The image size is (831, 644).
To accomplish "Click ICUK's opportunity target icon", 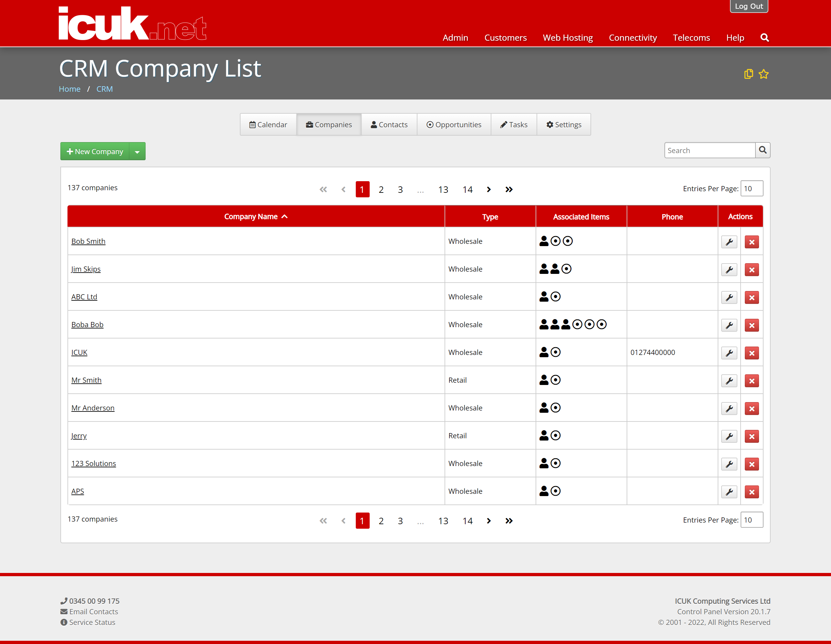I will tap(556, 352).
